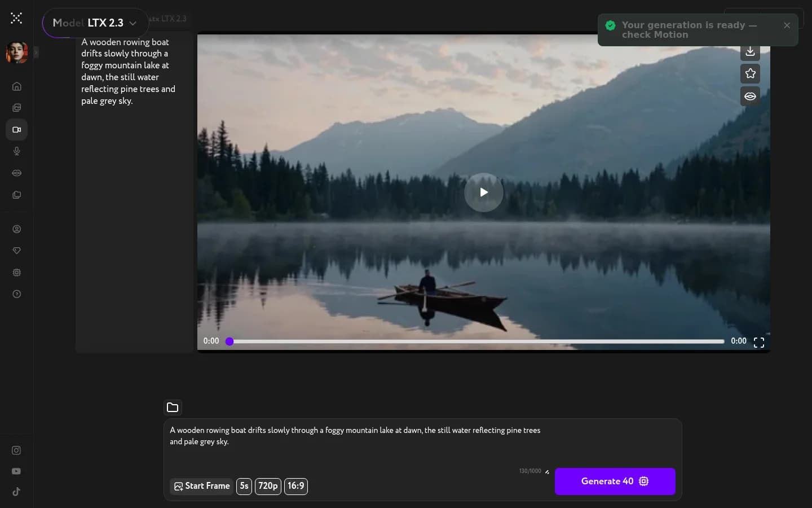Download the generated video

[x=750, y=51]
